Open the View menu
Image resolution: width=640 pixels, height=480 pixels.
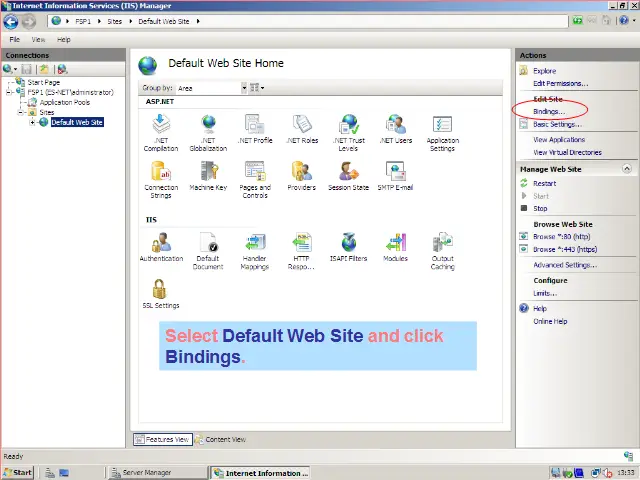click(38, 40)
